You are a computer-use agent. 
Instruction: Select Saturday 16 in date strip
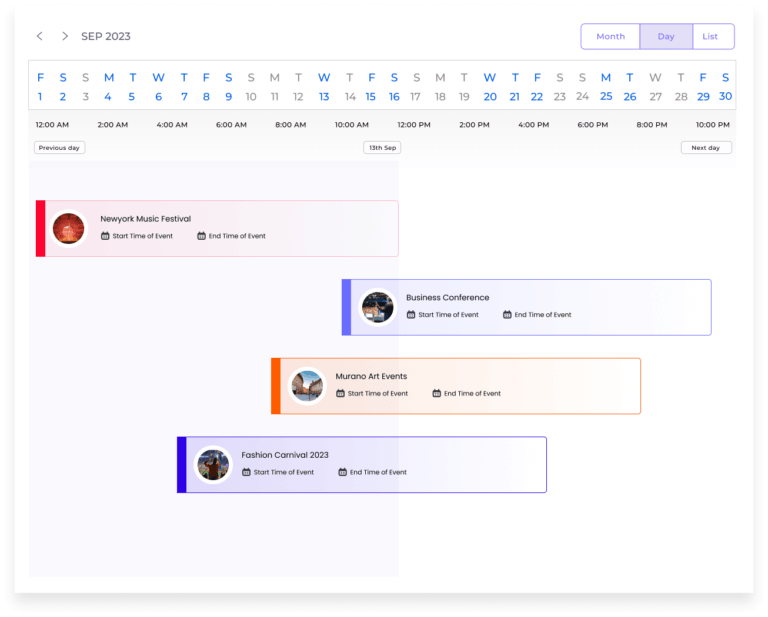coord(394,87)
